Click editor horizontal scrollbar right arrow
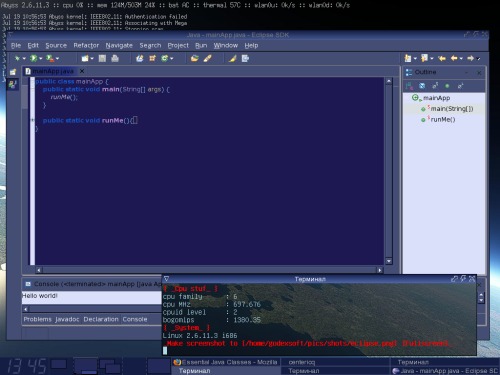 pos(380,270)
